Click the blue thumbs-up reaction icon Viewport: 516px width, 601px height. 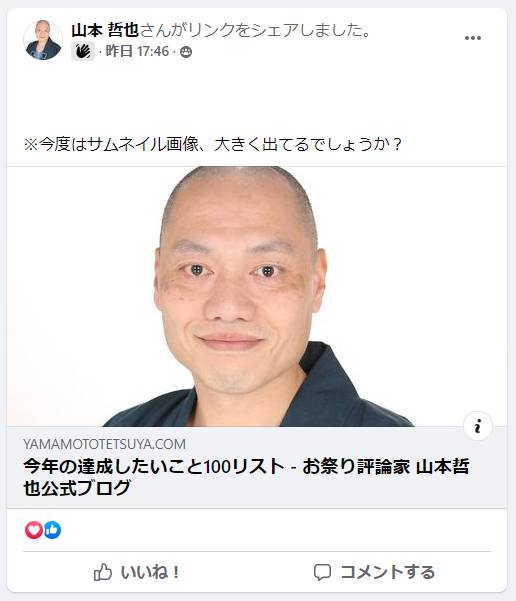(52, 530)
